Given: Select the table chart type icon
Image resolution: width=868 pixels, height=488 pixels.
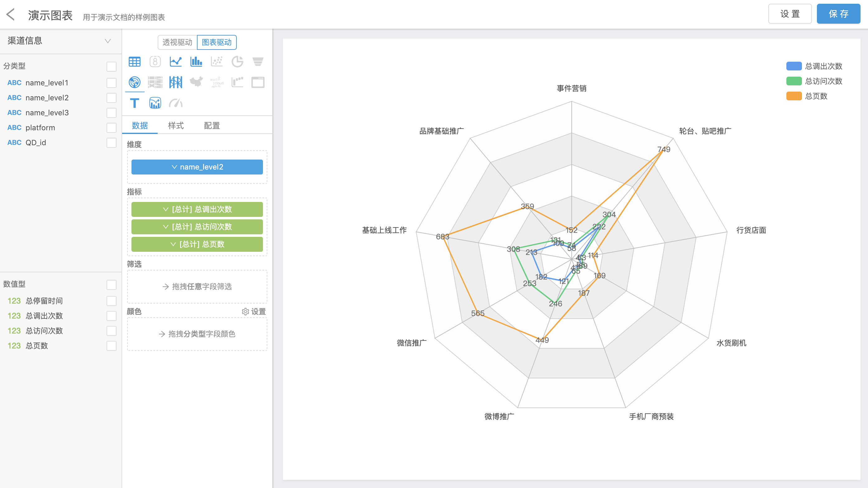Looking at the screenshot, I should point(135,62).
